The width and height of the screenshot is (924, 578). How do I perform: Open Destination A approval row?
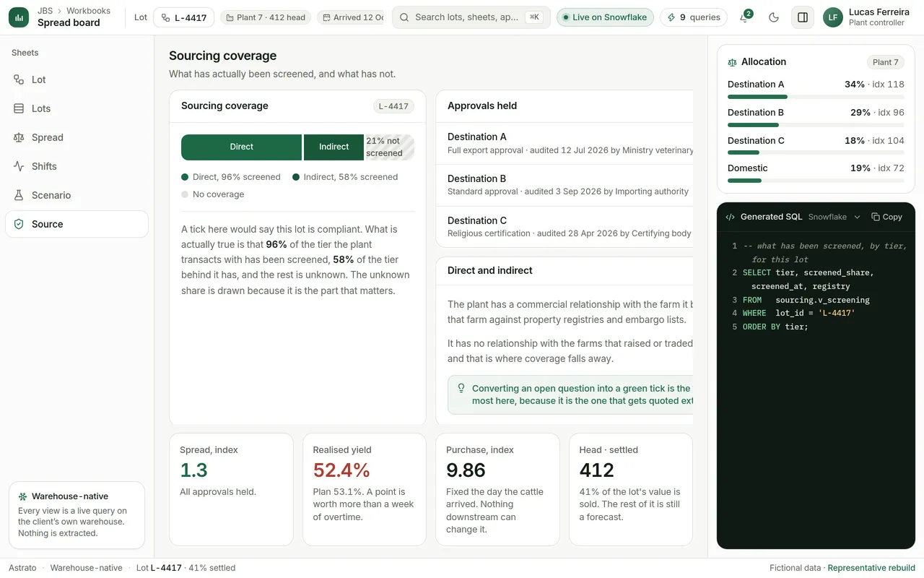(565, 143)
